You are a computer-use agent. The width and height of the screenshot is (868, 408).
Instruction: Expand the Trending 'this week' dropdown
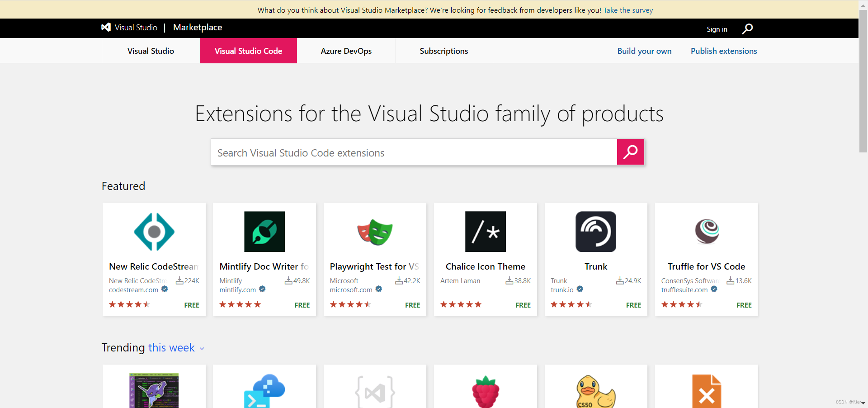tap(176, 348)
